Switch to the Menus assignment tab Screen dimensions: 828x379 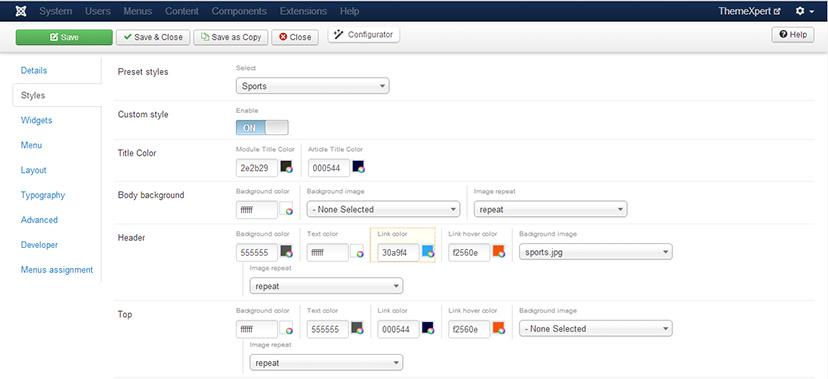click(57, 270)
